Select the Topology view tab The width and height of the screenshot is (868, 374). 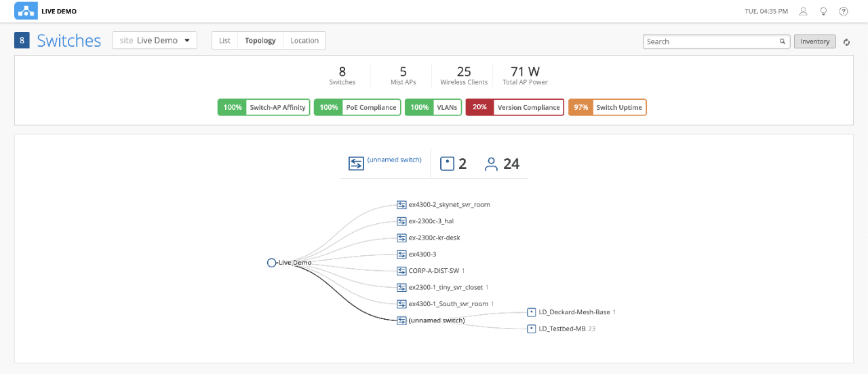[x=260, y=41]
